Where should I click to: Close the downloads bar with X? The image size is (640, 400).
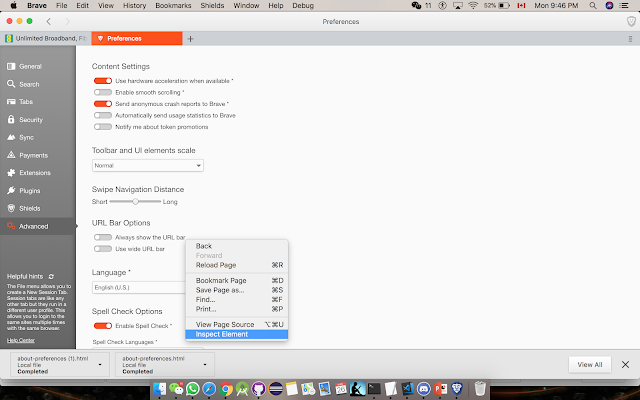coord(625,364)
